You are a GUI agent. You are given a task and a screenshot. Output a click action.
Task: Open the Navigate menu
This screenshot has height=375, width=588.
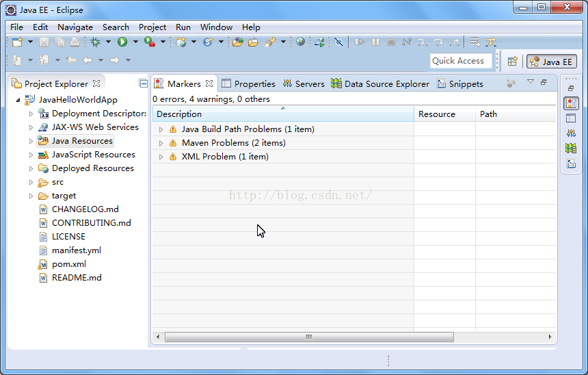tap(75, 27)
